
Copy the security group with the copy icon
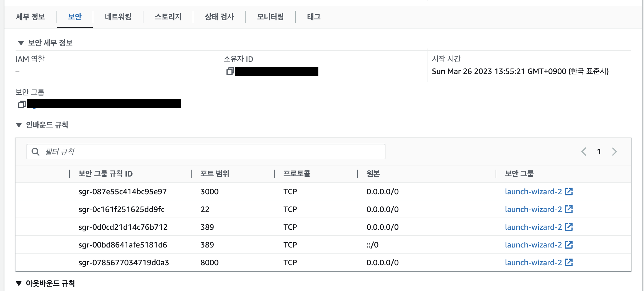(22, 104)
